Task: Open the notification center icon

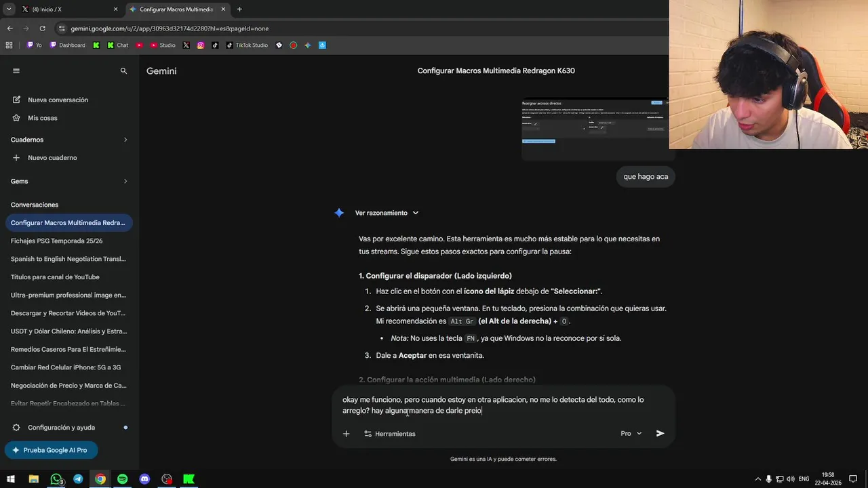Action: click(852, 479)
